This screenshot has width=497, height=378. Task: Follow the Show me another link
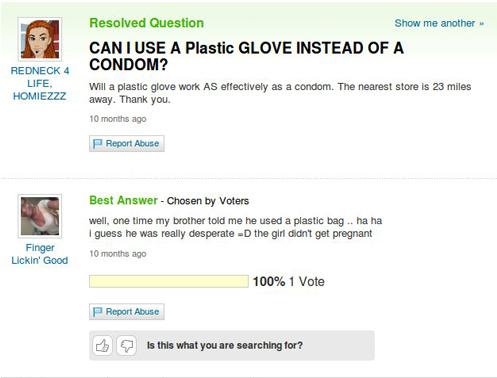(x=439, y=23)
